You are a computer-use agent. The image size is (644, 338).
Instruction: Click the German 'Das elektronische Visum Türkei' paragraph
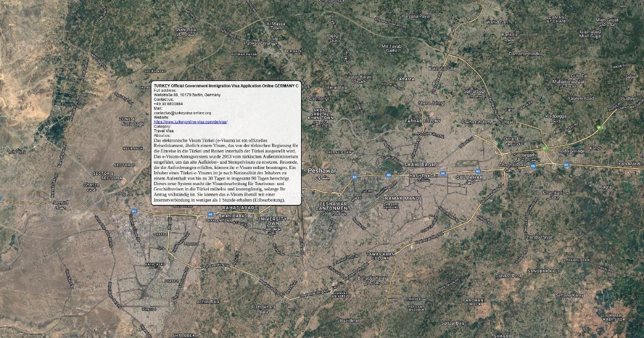[226, 170]
